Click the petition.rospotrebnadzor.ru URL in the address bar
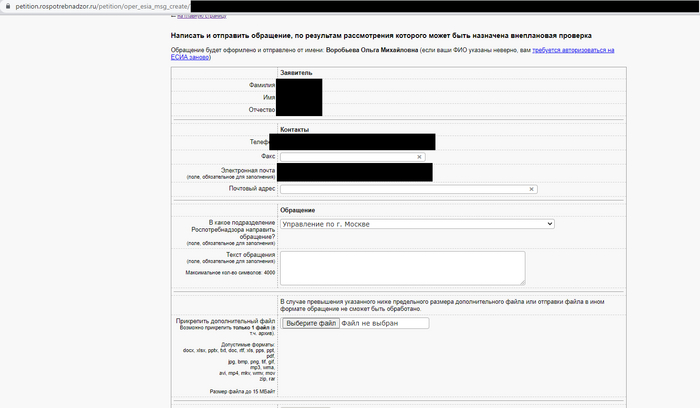This screenshot has height=408, width=700. [x=102, y=7]
